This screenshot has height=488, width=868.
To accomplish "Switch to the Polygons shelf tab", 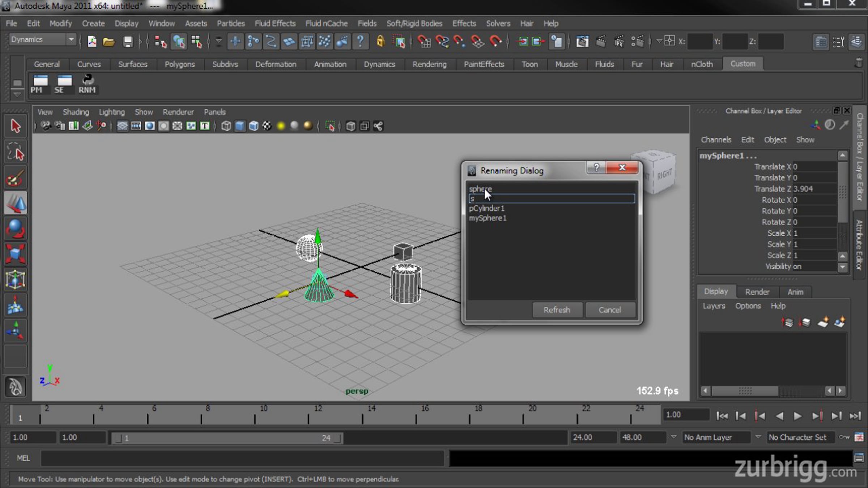I will 180,64.
